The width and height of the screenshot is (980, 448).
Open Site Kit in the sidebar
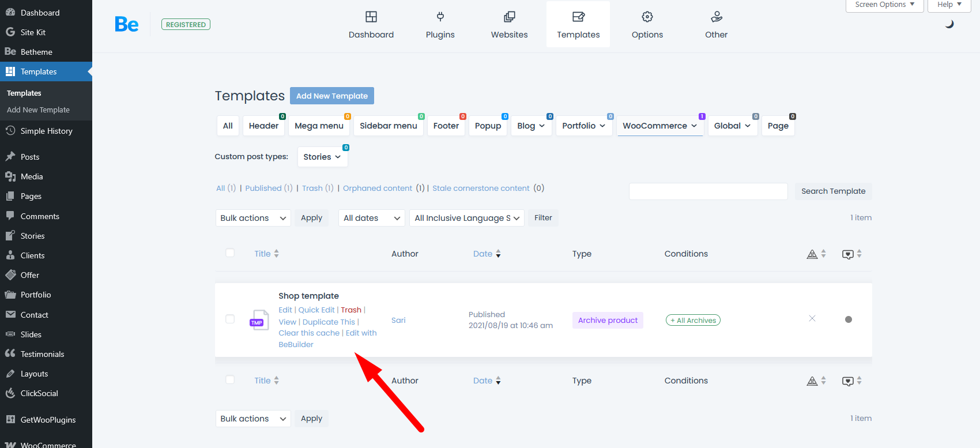33,32
